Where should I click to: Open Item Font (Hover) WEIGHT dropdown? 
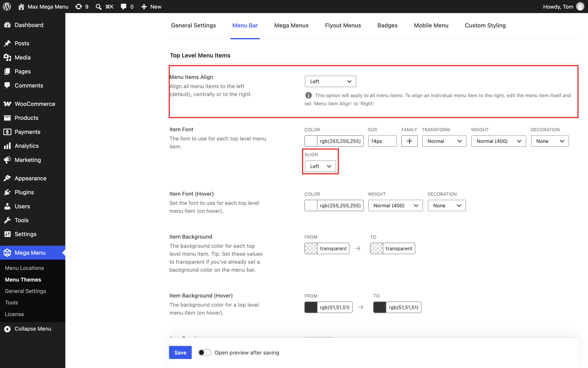(x=395, y=205)
